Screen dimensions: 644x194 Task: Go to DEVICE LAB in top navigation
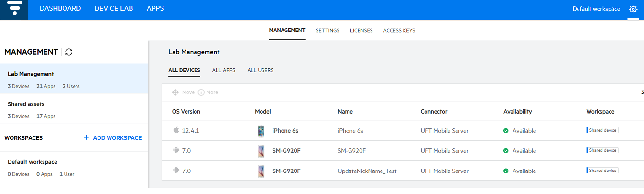click(x=114, y=8)
